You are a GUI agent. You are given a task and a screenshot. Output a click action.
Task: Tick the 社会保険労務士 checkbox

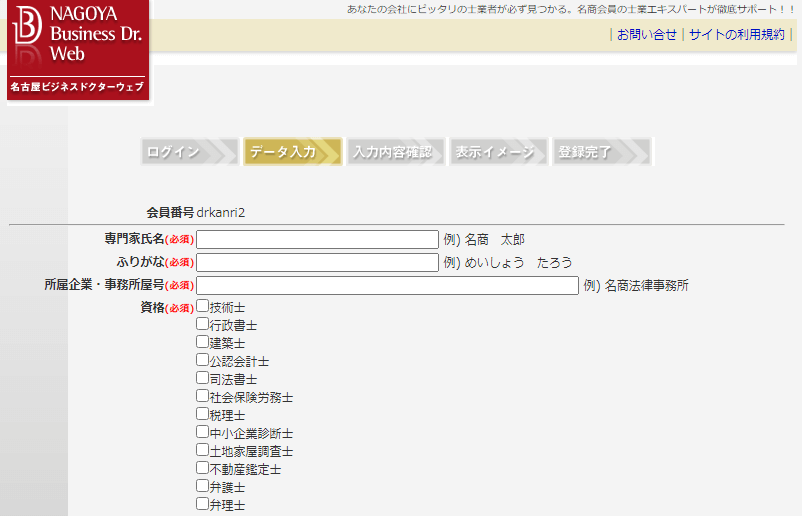203,396
